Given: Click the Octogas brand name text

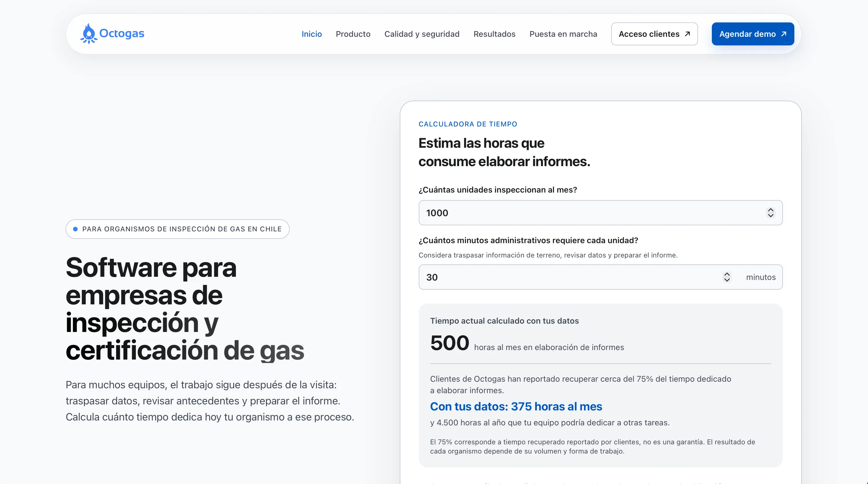Looking at the screenshot, I should tap(122, 33).
